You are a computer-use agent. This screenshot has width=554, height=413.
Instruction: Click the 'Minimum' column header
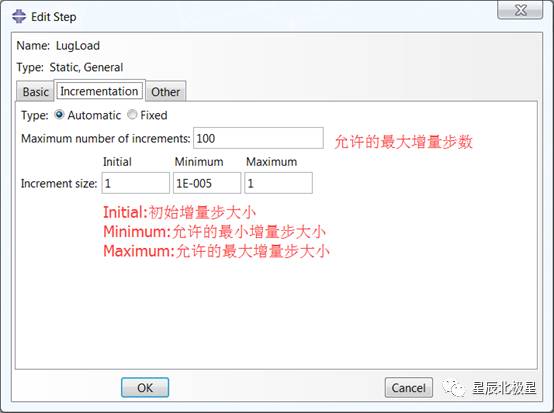199,162
